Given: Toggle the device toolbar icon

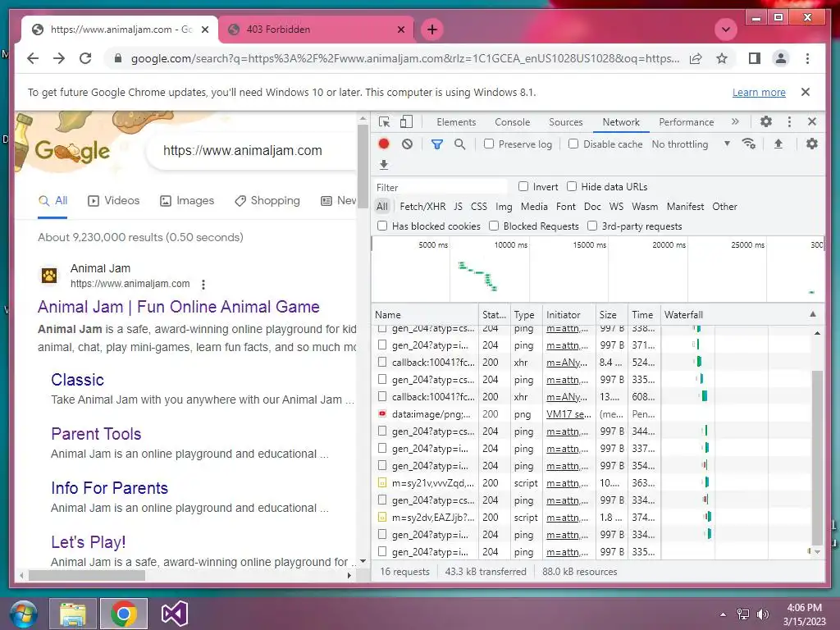Looking at the screenshot, I should 407,122.
